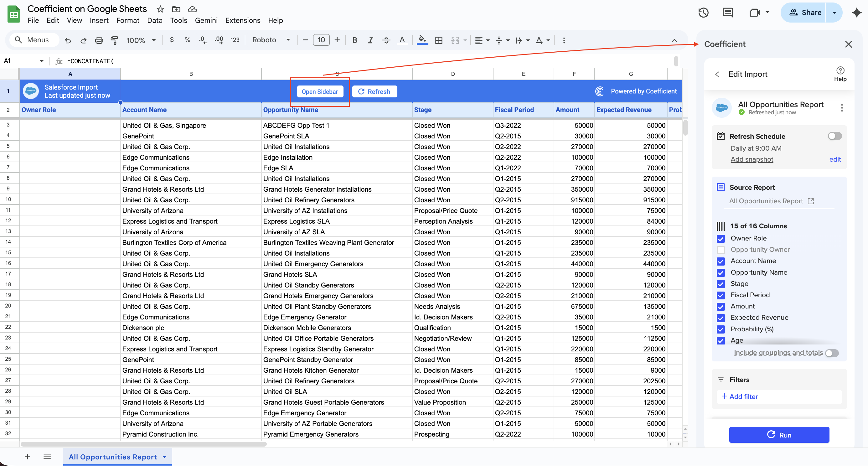
Task: Open the zoom 100% dropdown
Action: 141,40
